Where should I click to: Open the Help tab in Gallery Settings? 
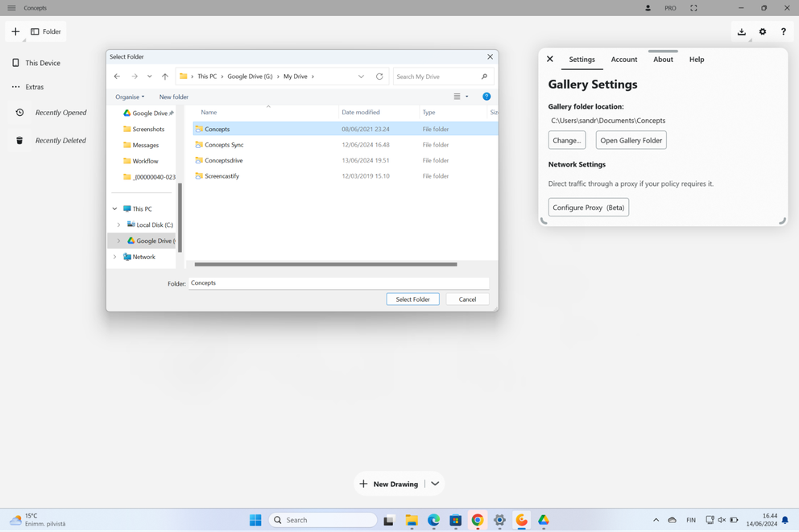696,59
